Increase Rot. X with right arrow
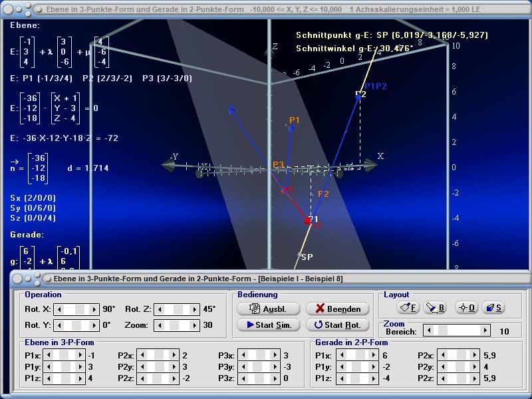Image resolution: width=532 pixels, height=399 pixels. coord(94,309)
